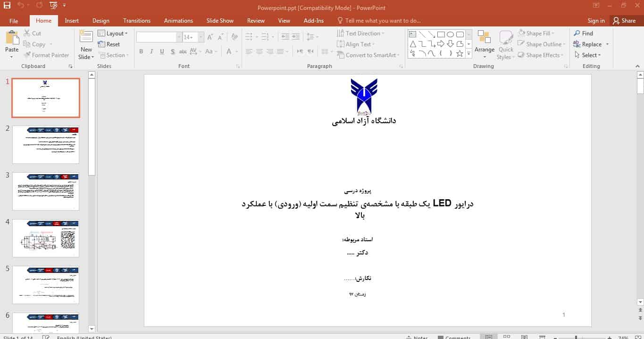Go to the Slide Show tab
The height and width of the screenshot is (339, 644).
(220, 21)
